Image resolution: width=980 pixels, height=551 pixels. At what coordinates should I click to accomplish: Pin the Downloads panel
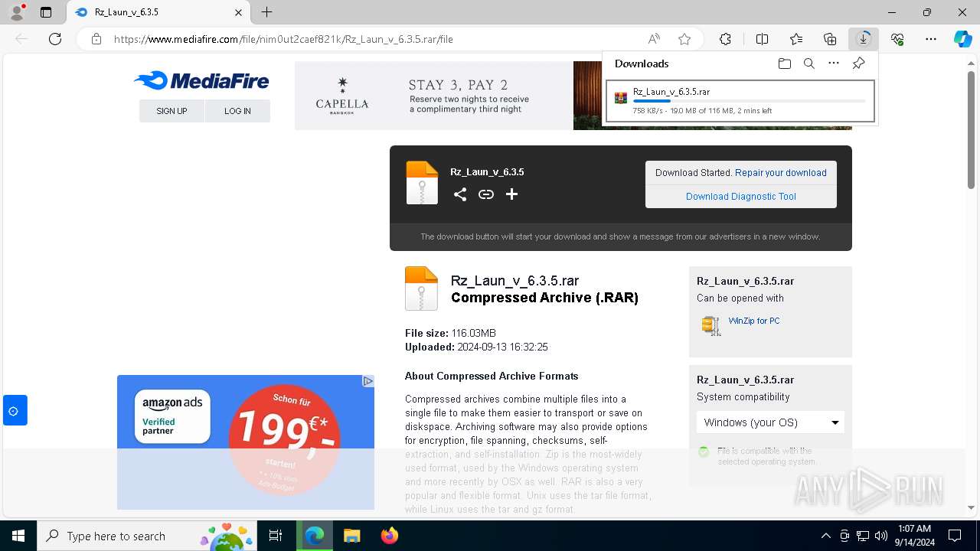coord(859,64)
